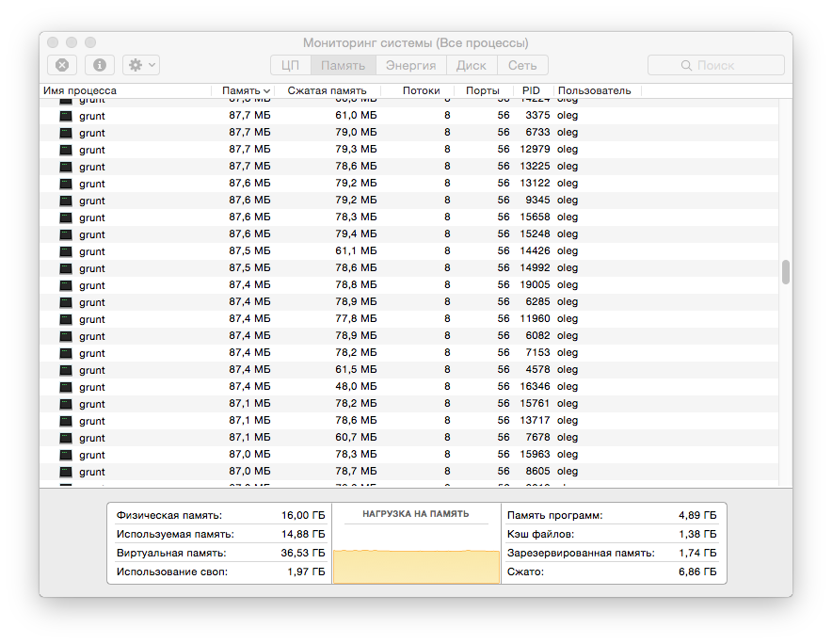The height and width of the screenshot is (644, 832).
Task: Select grunt process icon with PID 15658
Action: click(x=66, y=217)
